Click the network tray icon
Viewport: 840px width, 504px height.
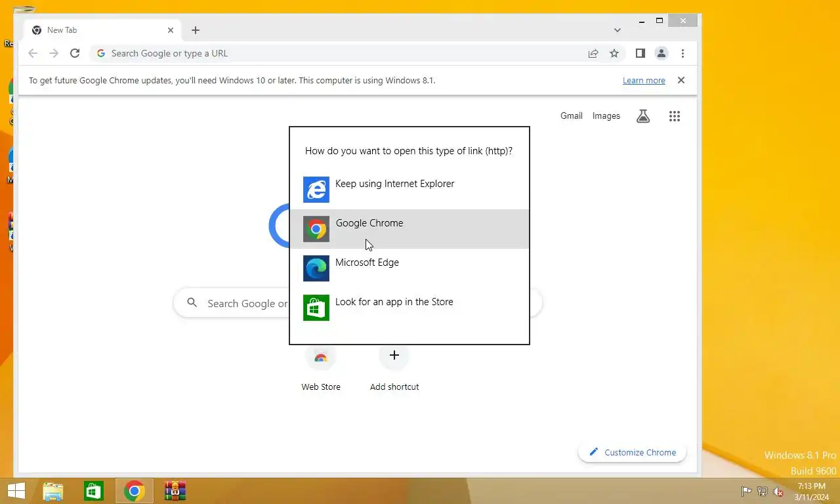click(x=763, y=491)
